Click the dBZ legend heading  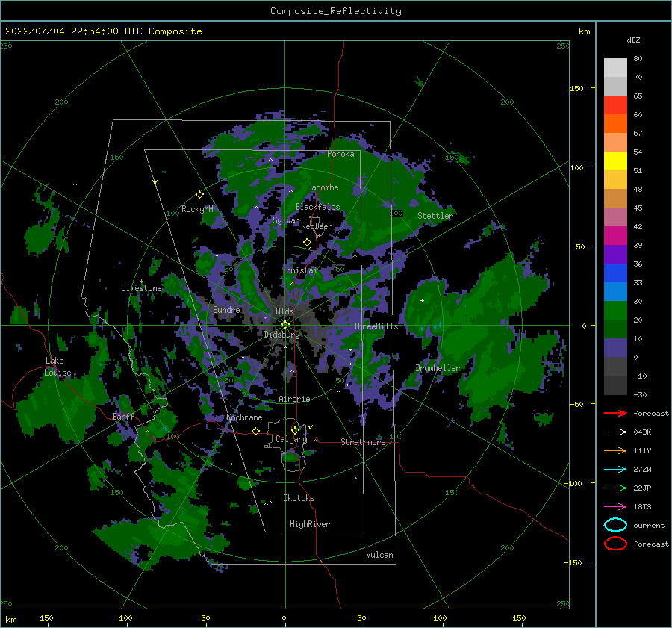[x=633, y=40]
